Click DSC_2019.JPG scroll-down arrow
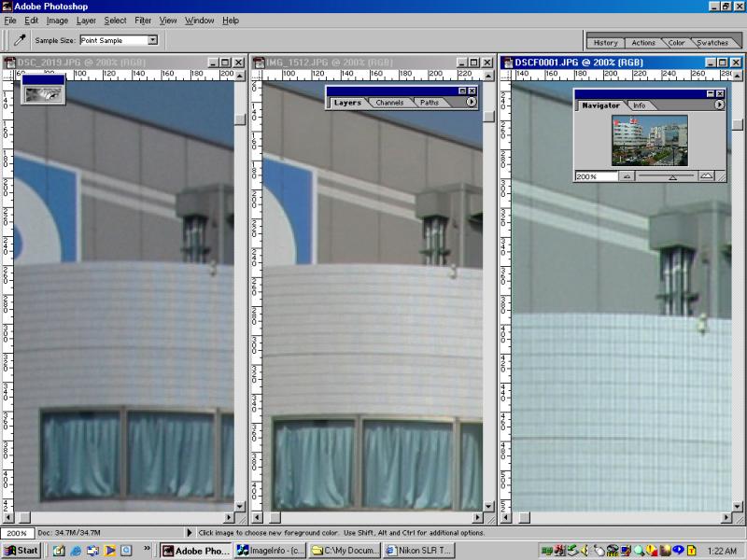Image resolution: width=747 pixels, height=560 pixels. pyautogui.click(x=240, y=506)
